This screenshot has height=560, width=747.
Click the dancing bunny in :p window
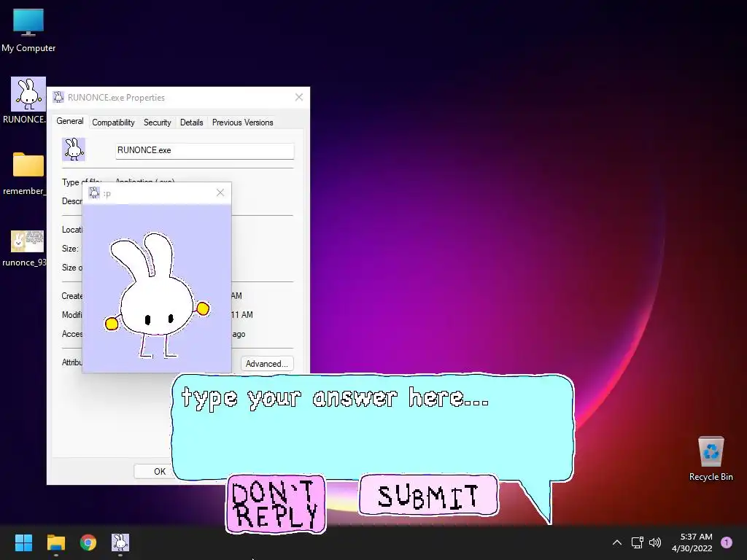157,295
